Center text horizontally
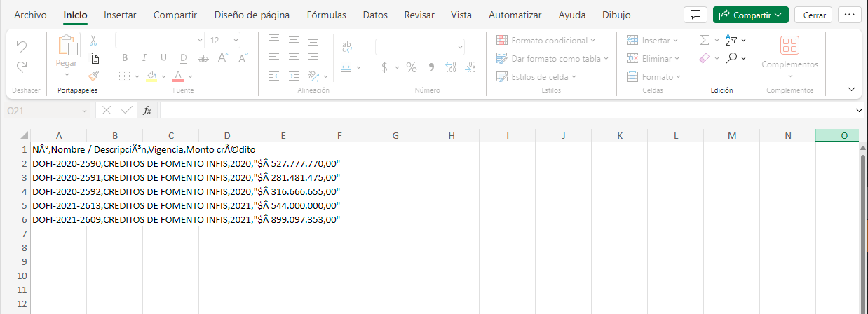Image resolution: width=868 pixels, height=314 pixels. [294, 57]
